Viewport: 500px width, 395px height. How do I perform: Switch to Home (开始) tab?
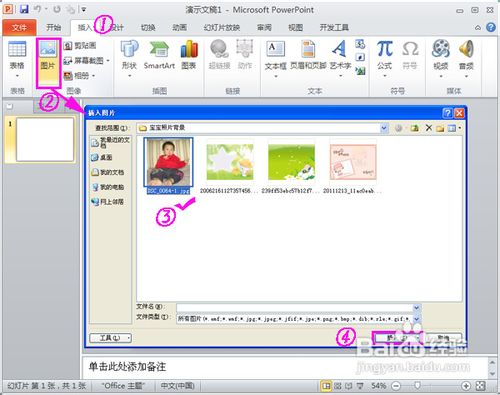click(x=53, y=28)
